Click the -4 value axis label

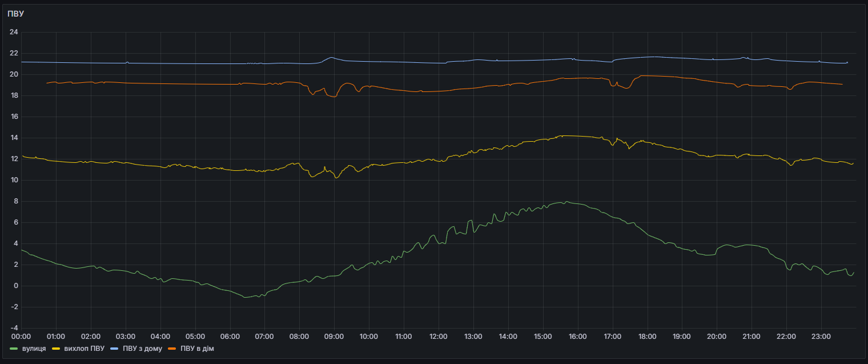[x=14, y=328]
